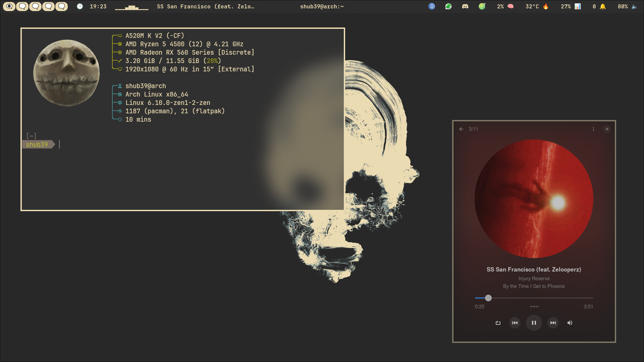Click the circular album art

[x=534, y=199]
